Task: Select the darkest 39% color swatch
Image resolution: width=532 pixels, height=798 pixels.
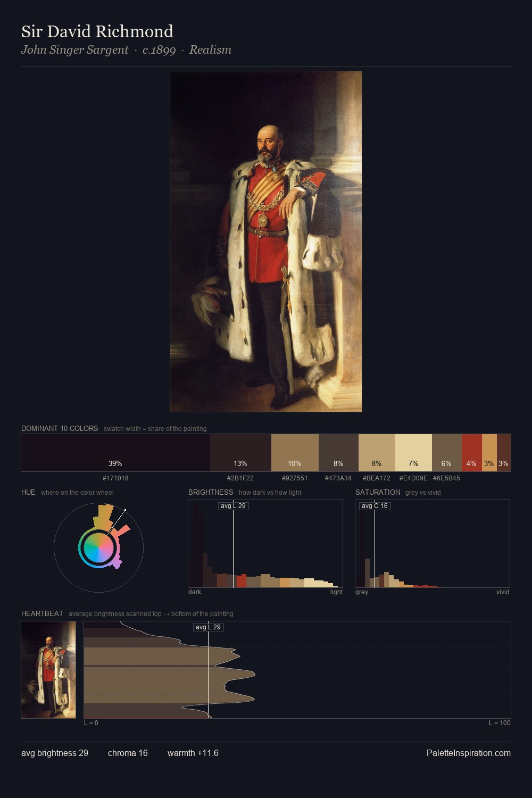Action: click(x=115, y=453)
